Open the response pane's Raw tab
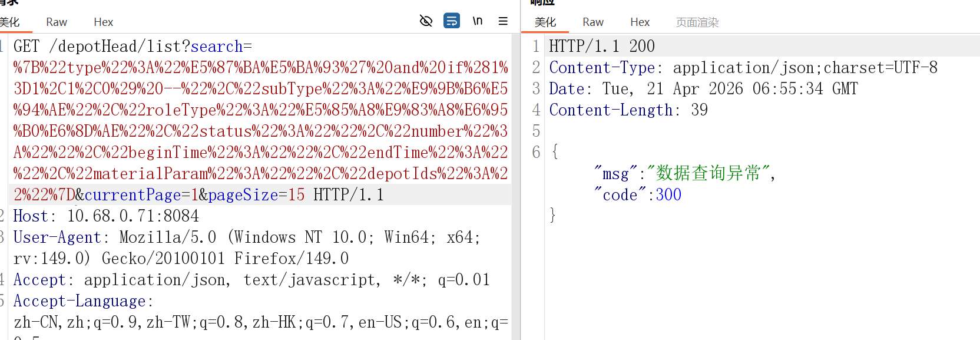The height and width of the screenshot is (340, 980). (x=593, y=22)
